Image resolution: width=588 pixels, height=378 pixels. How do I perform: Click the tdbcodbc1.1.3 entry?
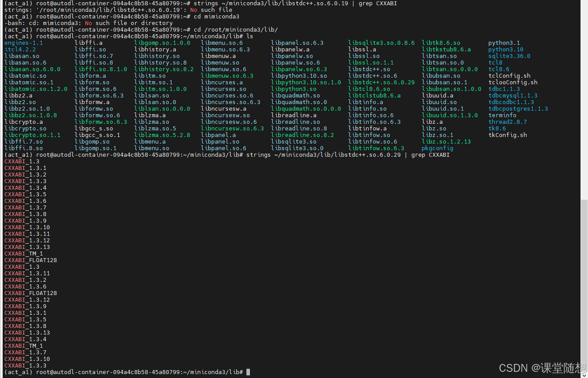pyautogui.click(x=511, y=102)
